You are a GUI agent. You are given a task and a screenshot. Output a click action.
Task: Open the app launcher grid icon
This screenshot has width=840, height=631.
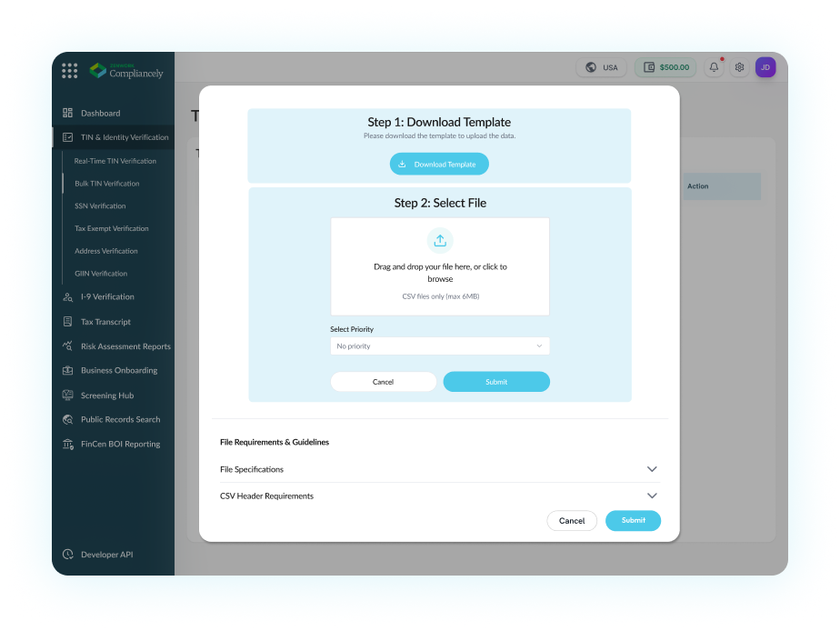coord(69,70)
